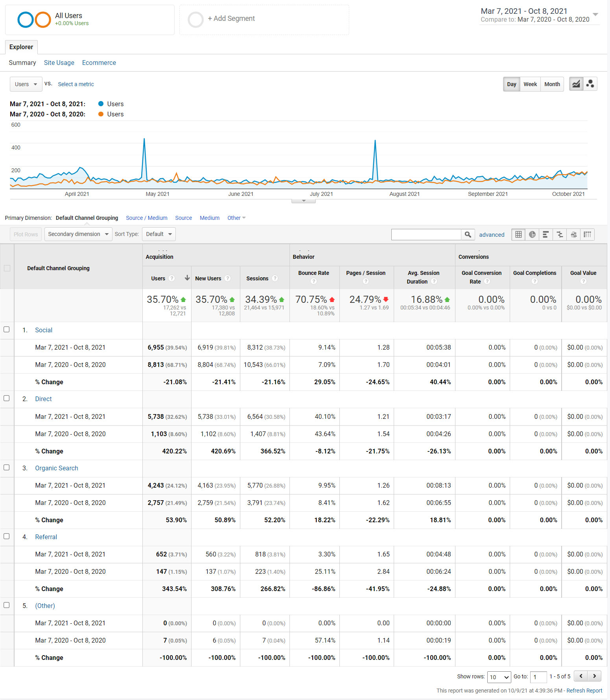Check the Referral row checkbox
The height and width of the screenshot is (700, 610).
pyautogui.click(x=7, y=536)
